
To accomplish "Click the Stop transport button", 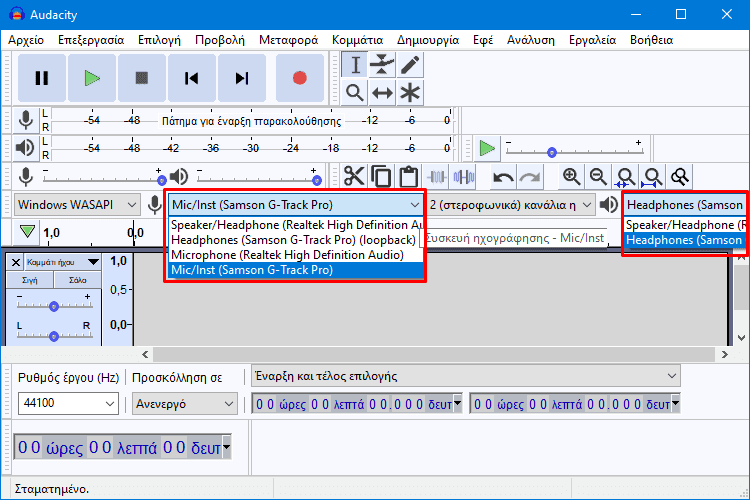I will pyautogui.click(x=142, y=78).
